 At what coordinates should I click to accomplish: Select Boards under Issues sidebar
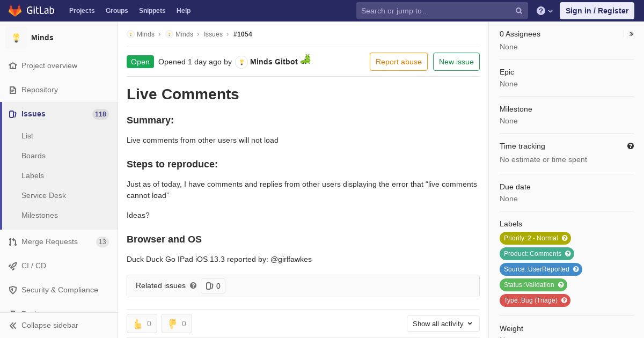coord(33,156)
